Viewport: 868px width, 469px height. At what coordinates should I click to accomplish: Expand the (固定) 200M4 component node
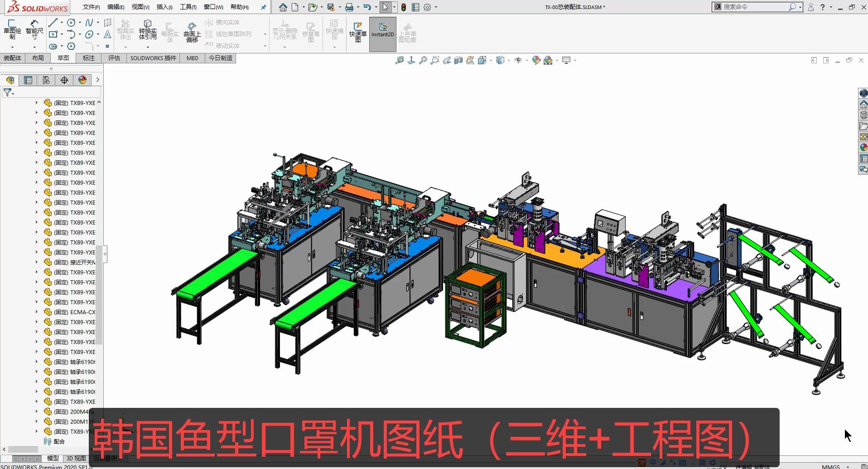(x=37, y=412)
